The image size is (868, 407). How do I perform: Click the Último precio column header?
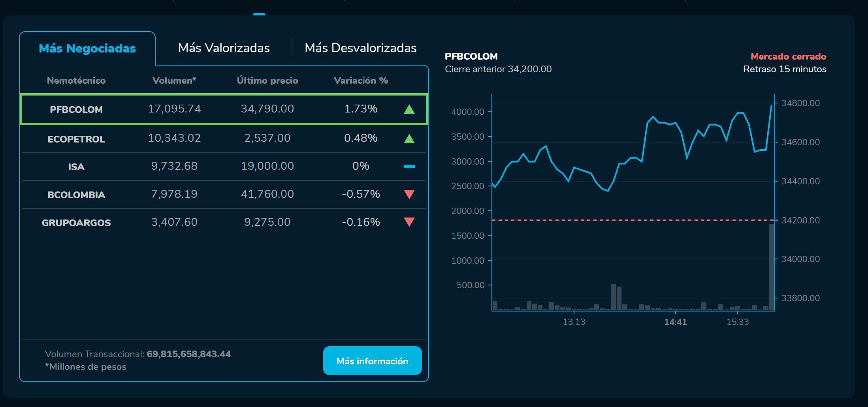click(x=267, y=80)
